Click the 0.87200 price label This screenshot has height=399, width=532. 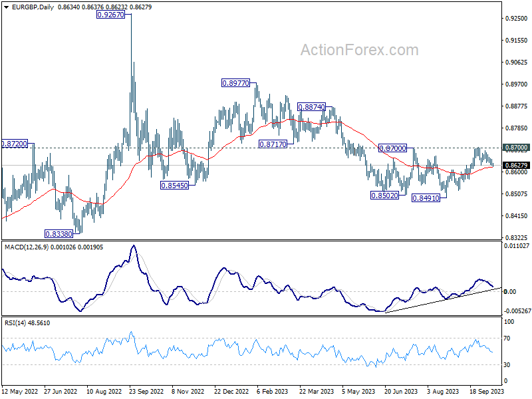[x=14, y=144]
